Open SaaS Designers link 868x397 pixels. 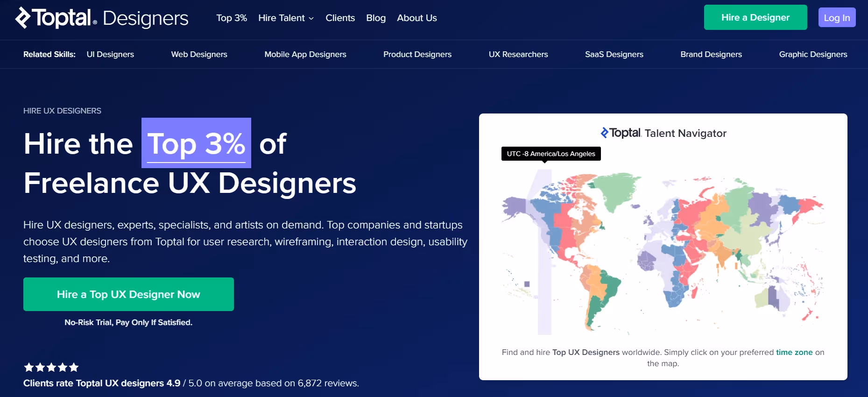614,54
